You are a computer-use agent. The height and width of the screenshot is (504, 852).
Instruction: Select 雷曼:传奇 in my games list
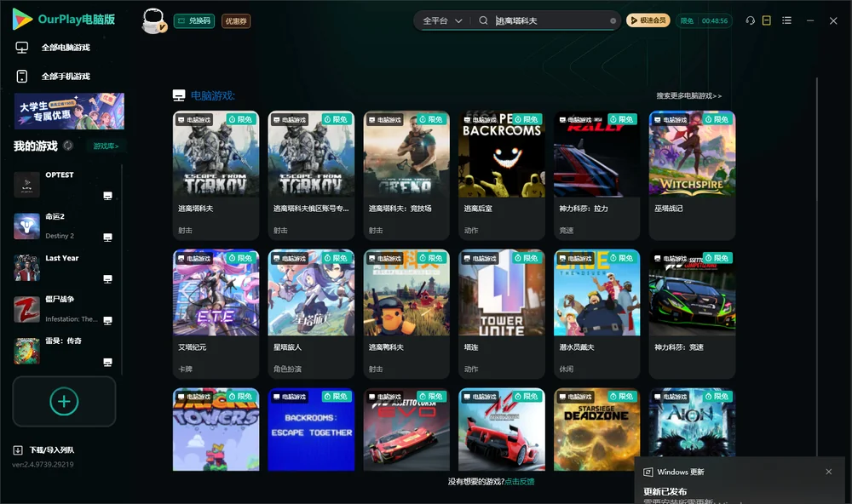64,352
